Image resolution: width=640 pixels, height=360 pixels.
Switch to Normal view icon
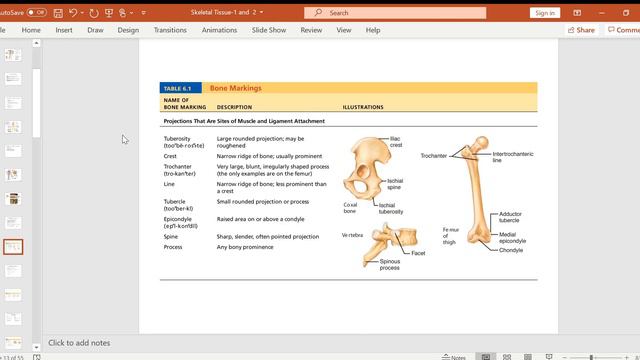(486, 357)
